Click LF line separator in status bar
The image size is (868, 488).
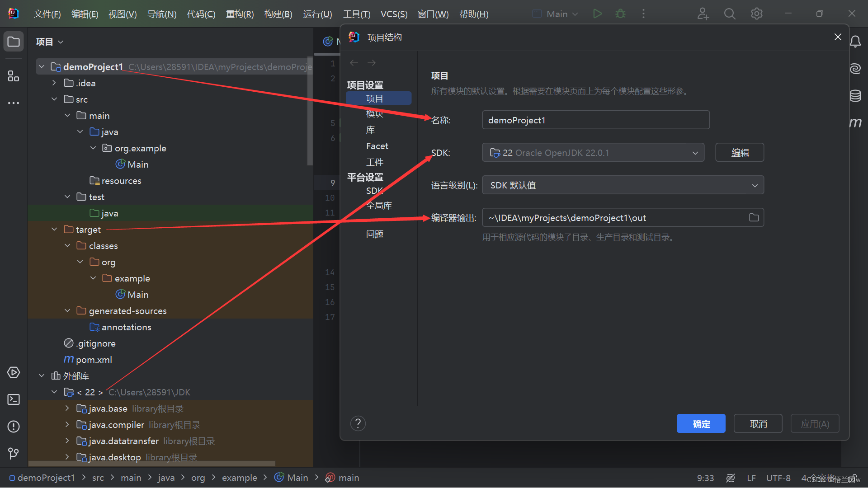[x=751, y=478]
